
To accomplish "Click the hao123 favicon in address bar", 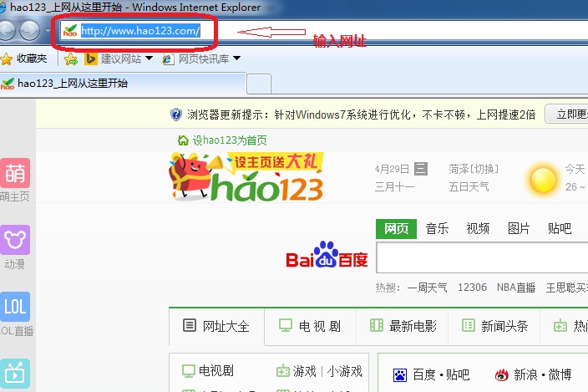I will pos(70,30).
